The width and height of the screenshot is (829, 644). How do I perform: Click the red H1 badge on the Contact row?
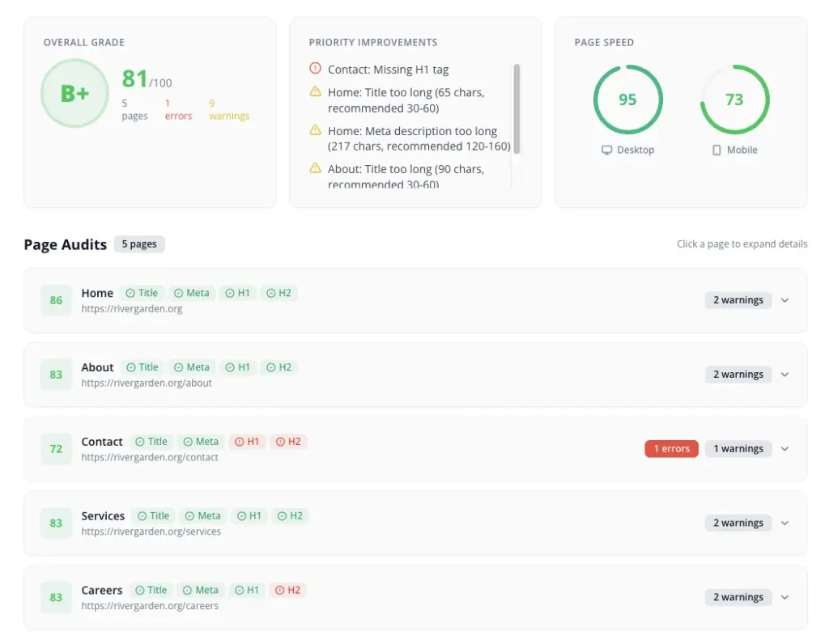247,442
